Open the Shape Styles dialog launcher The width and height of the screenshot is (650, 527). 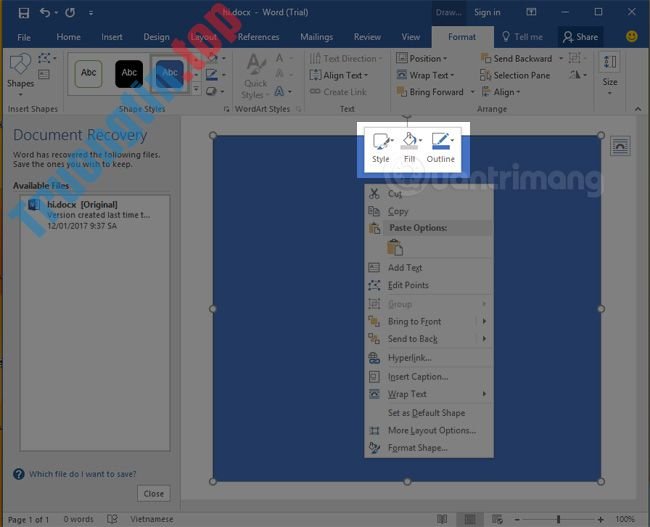[x=226, y=109]
